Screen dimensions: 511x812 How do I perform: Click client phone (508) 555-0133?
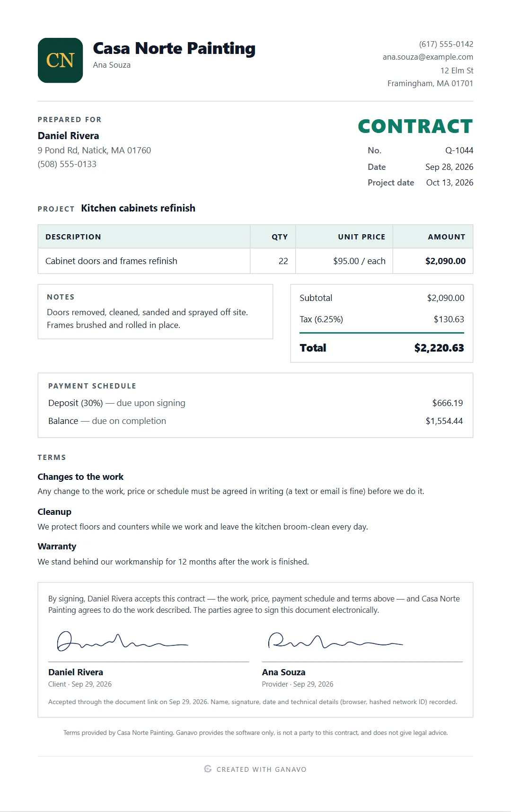point(67,164)
